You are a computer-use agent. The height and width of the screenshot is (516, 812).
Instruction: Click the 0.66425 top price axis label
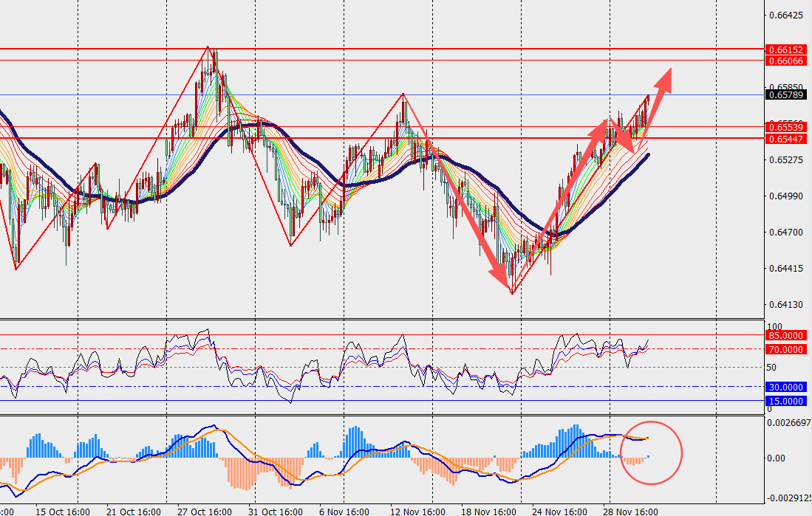pyautogui.click(x=786, y=15)
